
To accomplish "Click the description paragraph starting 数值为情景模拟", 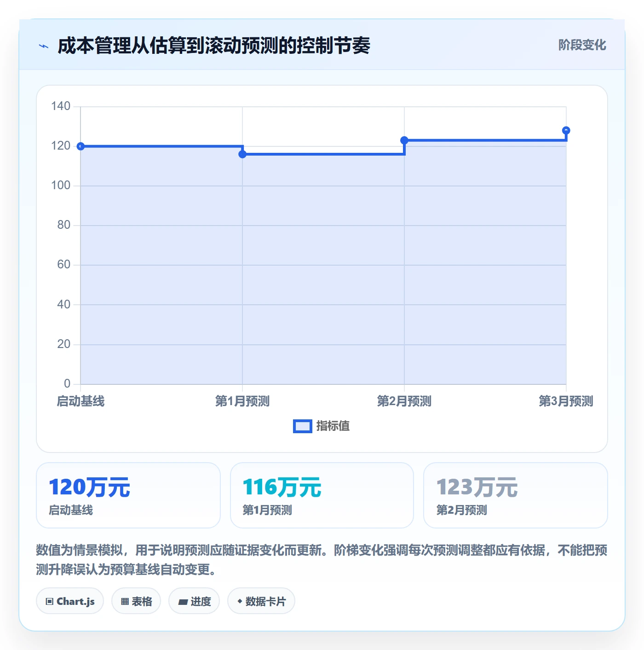I will coord(322,560).
